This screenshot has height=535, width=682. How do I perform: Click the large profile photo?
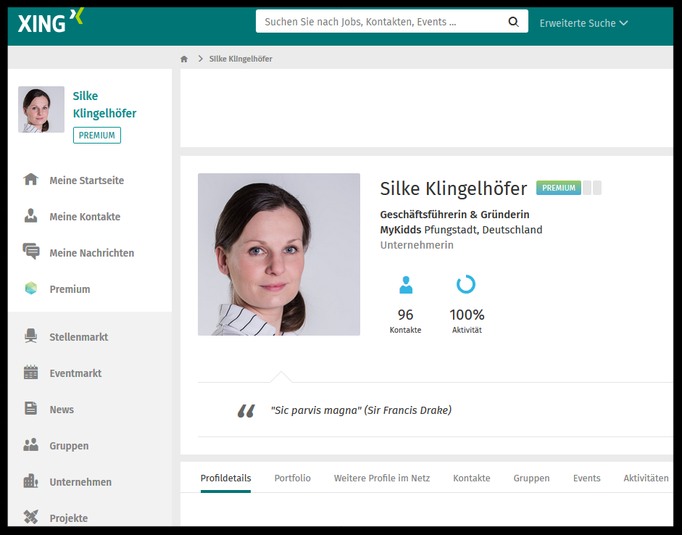tap(279, 254)
